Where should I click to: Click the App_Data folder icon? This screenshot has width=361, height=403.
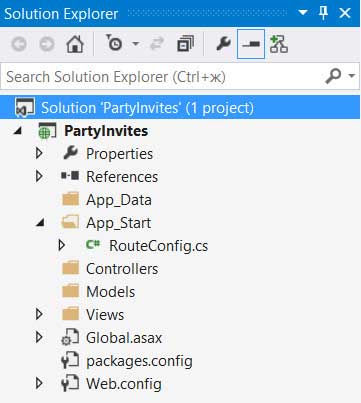[70, 199]
